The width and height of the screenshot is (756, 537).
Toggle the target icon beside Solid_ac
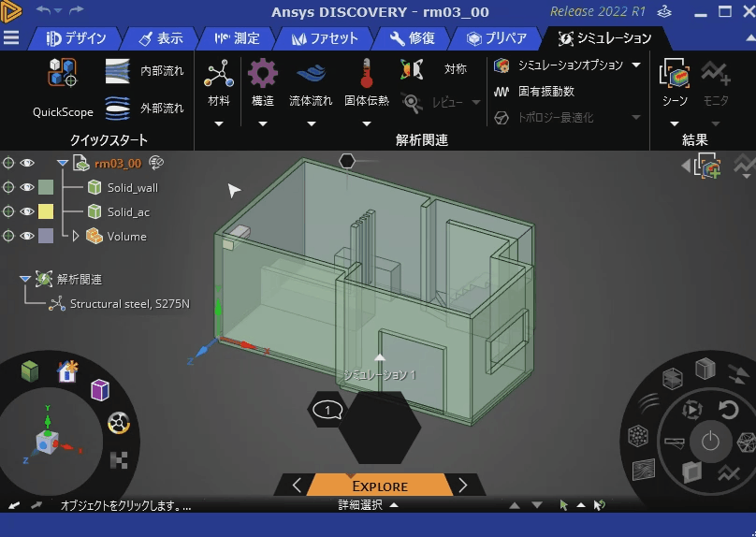click(8, 211)
